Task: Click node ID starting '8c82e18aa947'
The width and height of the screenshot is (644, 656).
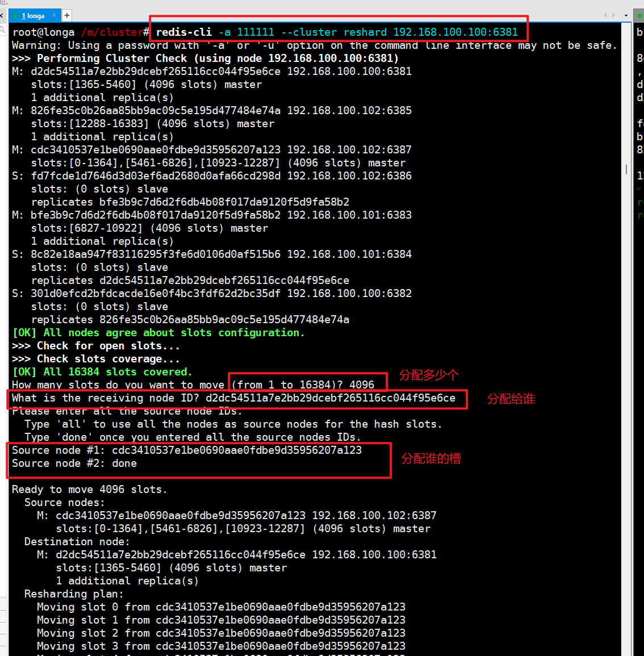Action: (156, 254)
